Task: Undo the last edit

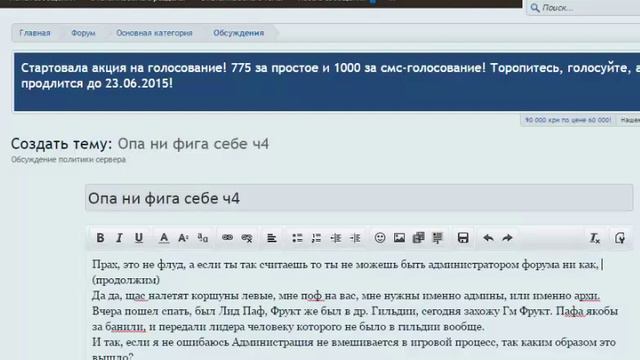Action: click(x=488, y=238)
